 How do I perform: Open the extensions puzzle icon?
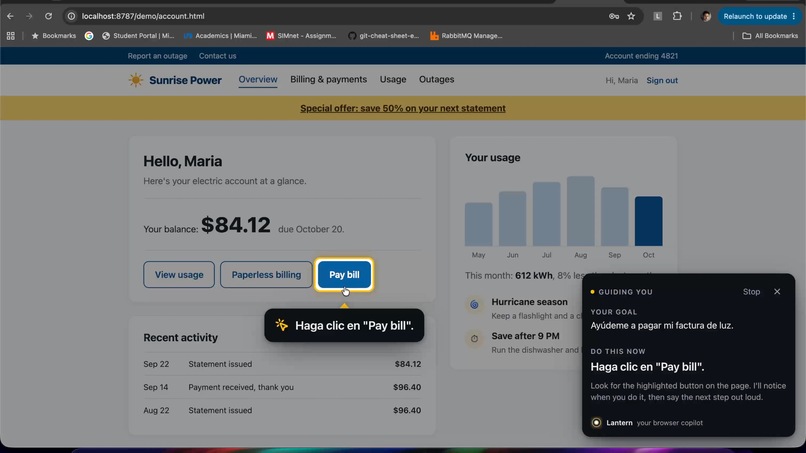(677, 16)
